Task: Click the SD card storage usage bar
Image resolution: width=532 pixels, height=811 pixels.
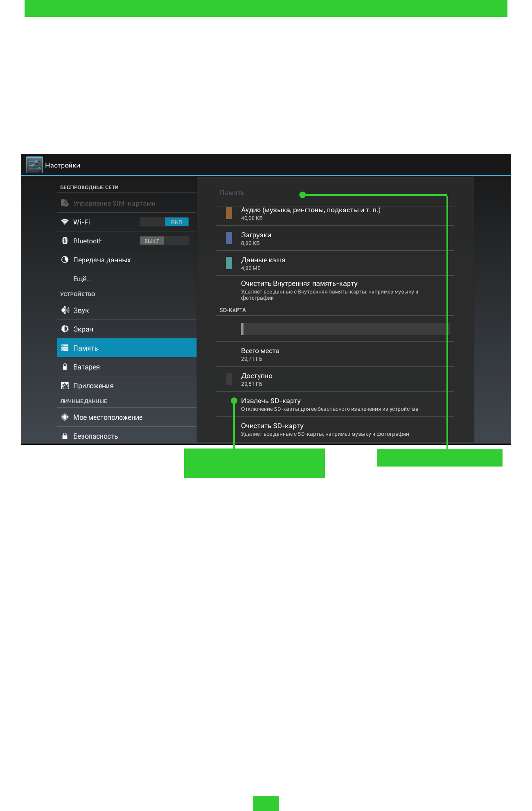Action: (345, 329)
